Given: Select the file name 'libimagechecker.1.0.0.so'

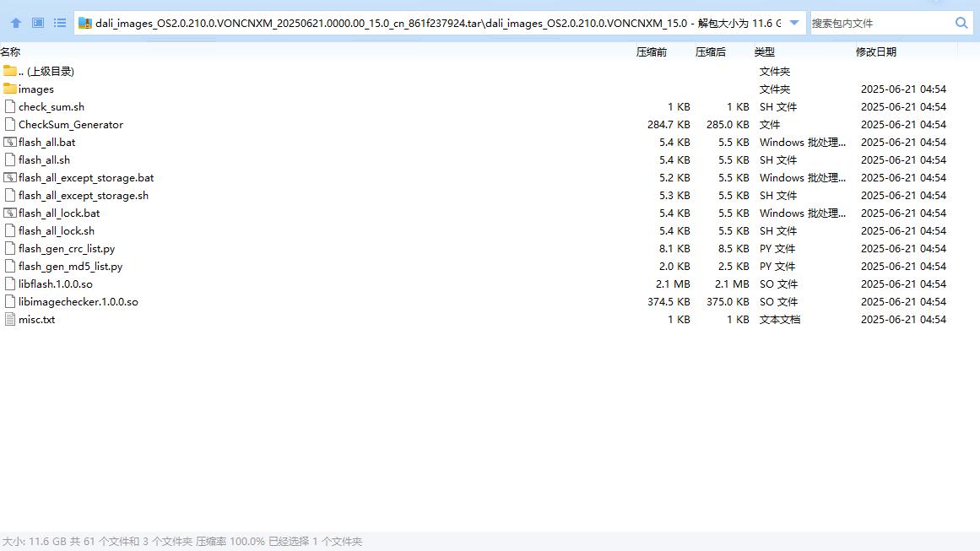Looking at the screenshot, I should pos(79,302).
